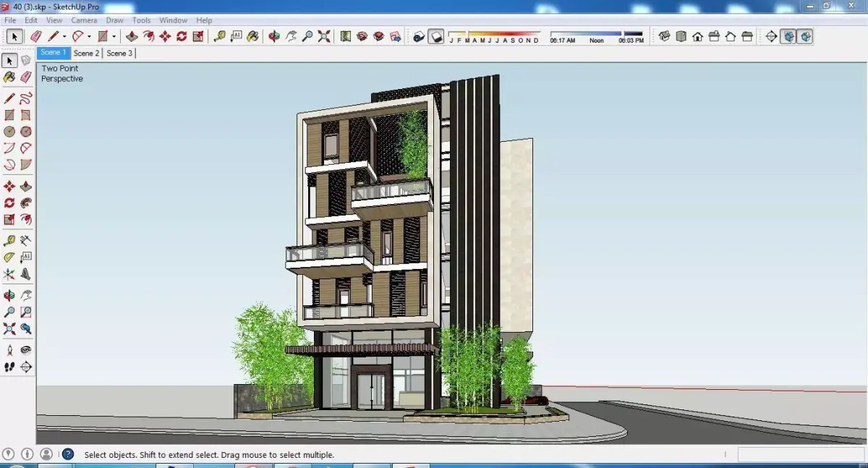Screen dimensions: 868x468
Task: Click the shadow time-of-day slider
Action: 596,33
